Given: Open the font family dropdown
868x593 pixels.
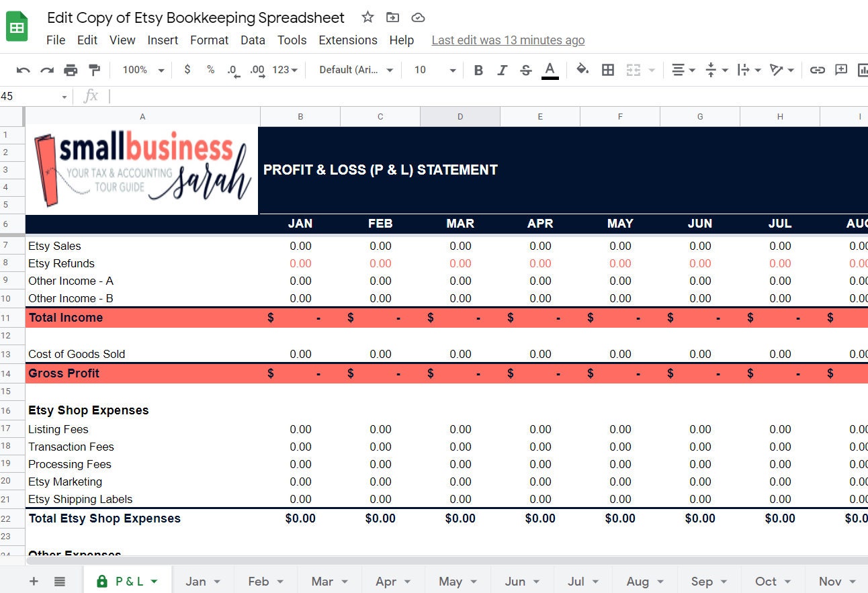Looking at the screenshot, I should click(x=356, y=70).
